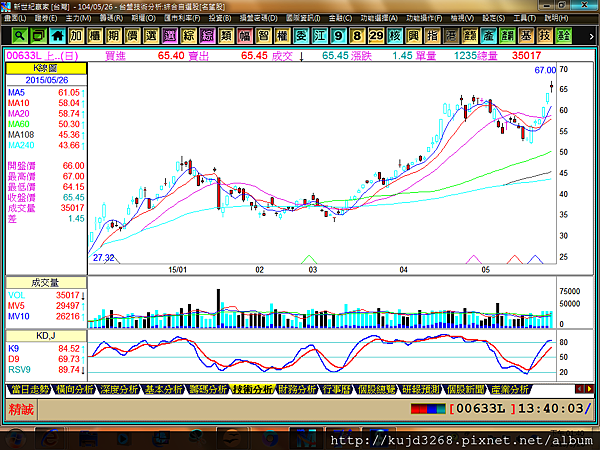Click the 興 toolbar icon
Screen dimensions: 600x450
pyautogui.click(x=413, y=36)
